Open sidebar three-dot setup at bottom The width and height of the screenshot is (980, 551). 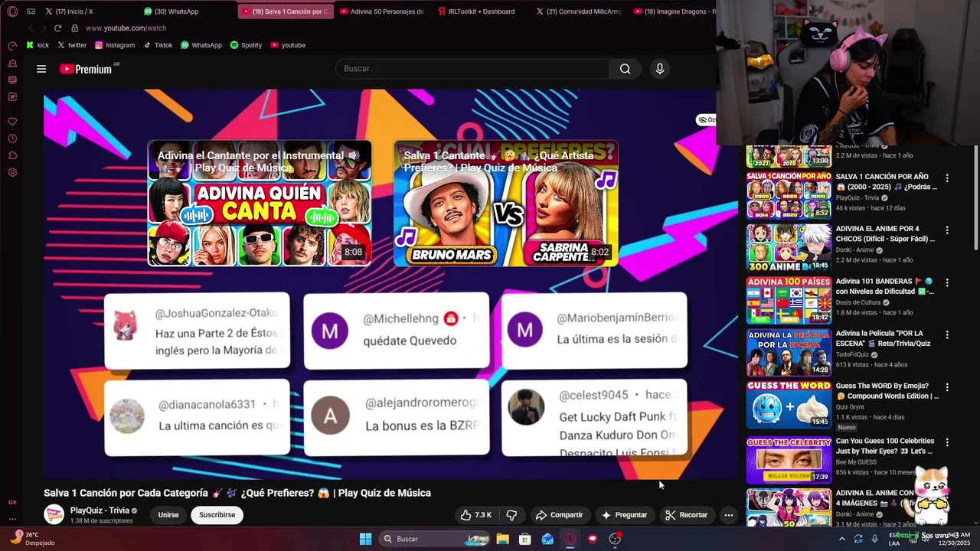tap(12, 518)
